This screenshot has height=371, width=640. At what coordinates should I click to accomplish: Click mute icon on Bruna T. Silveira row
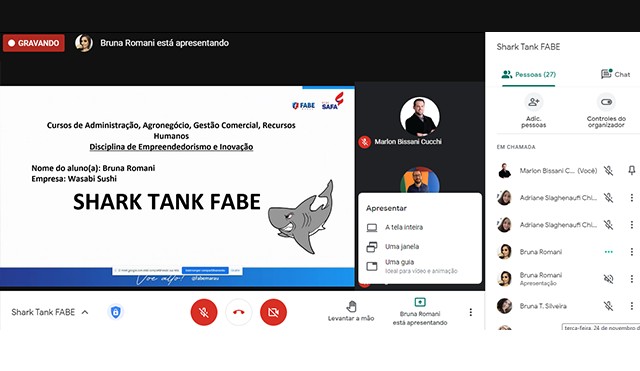(609, 306)
